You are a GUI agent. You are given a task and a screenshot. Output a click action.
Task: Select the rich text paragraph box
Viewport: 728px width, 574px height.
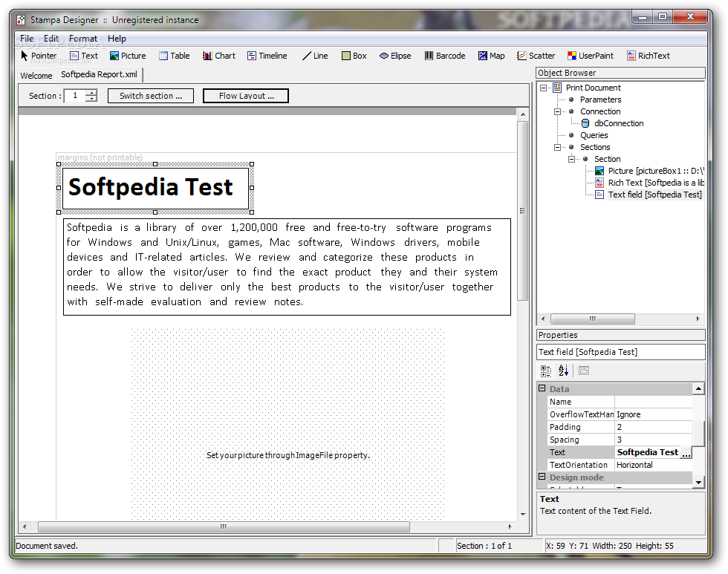[x=287, y=267]
